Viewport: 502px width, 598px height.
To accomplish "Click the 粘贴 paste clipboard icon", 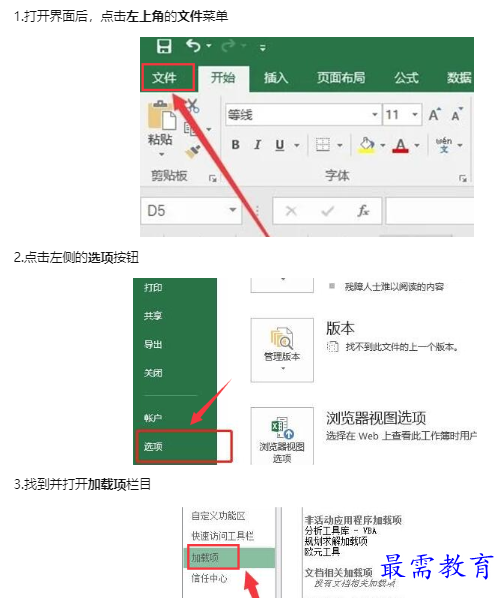I will [x=161, y=115].
